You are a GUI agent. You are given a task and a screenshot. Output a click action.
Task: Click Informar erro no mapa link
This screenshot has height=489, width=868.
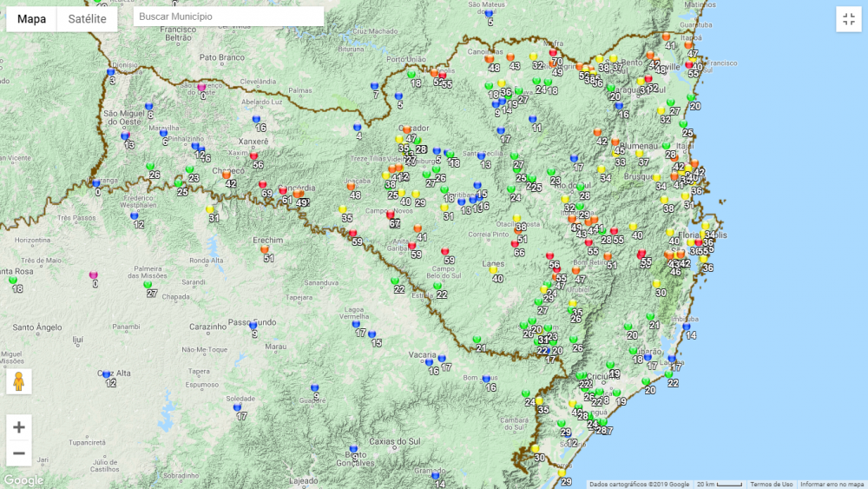pos(832,484)
